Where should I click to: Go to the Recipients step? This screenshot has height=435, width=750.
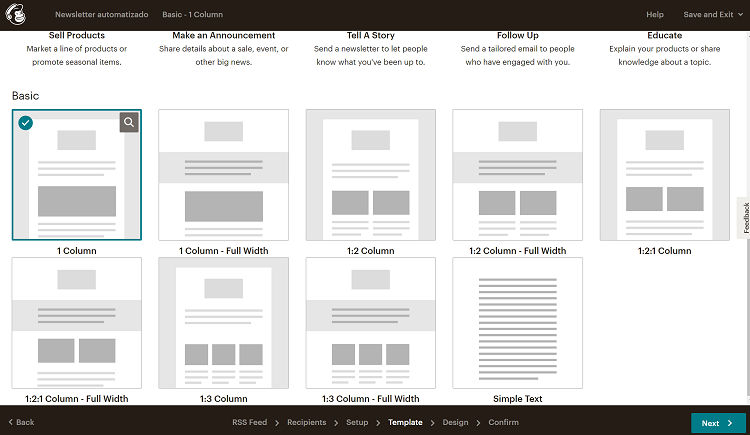point(306,423)
